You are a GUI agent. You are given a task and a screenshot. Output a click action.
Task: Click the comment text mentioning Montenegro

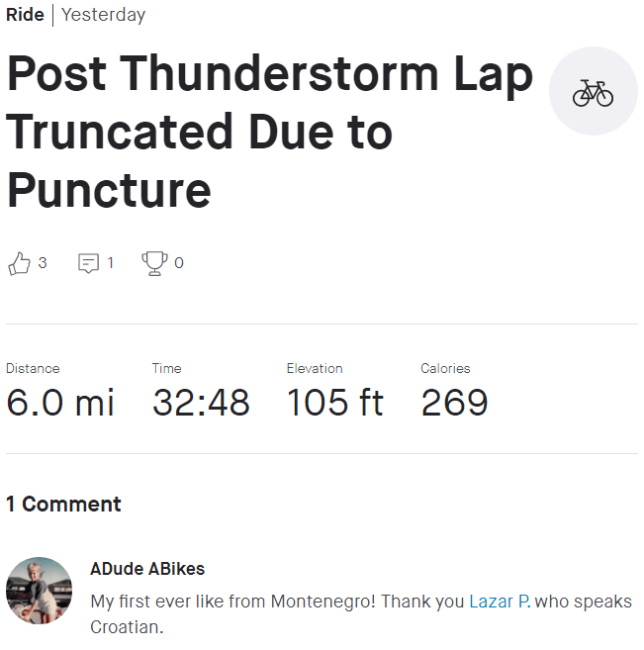click(277, 602)
